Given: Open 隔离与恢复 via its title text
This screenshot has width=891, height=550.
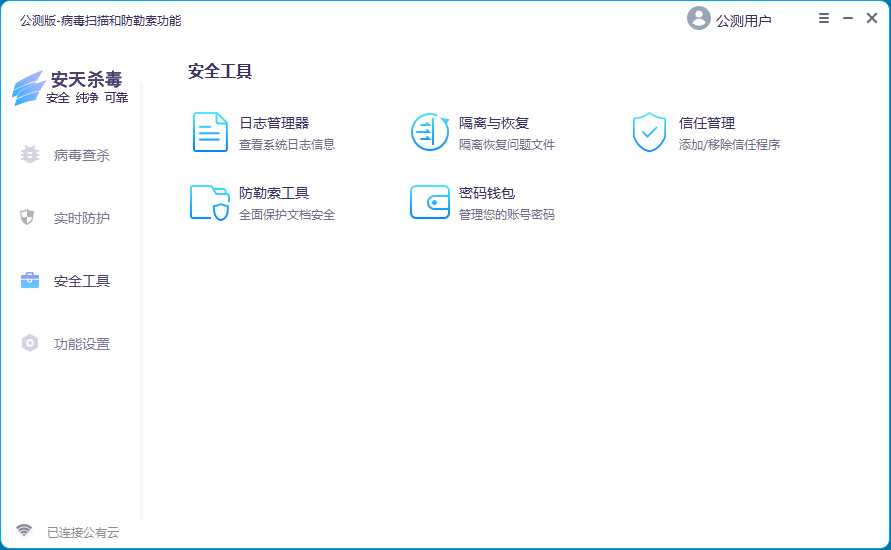Looking at the screenshot, I should tap(494, 123).
